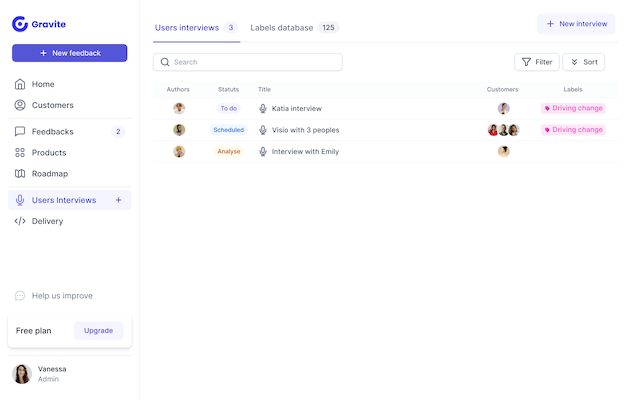Click the New interview button
This screenshot has height=400, width=640.
pos(576,24)
